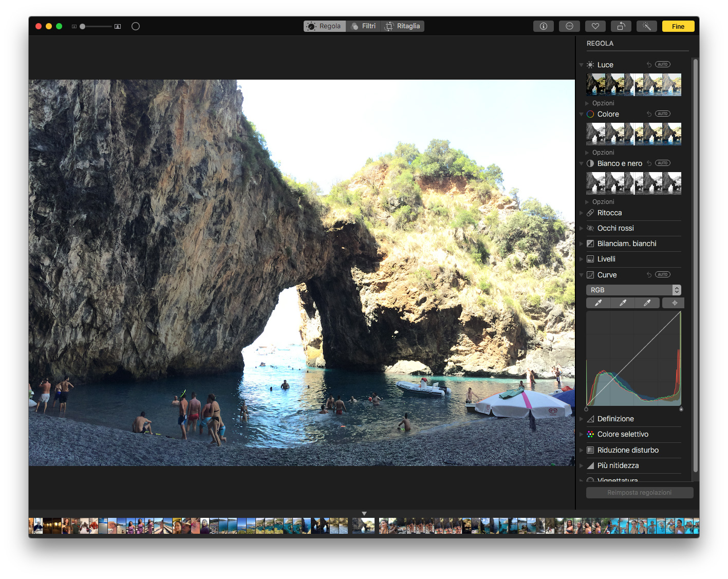Toggle AUTO for the Curve adjustment
This screenshot has height=579, width=728.
(662, 275)
